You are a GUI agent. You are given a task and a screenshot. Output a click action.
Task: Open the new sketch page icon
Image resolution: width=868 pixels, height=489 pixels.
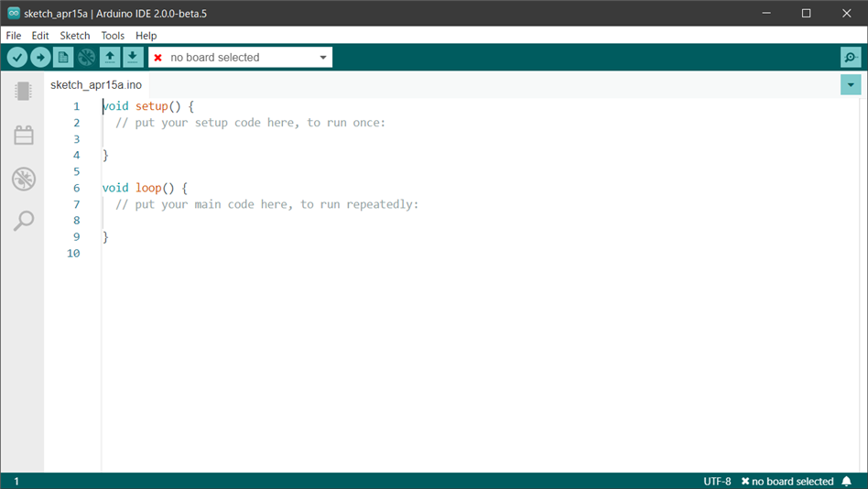pyautogui.click(x=63, y=57)
